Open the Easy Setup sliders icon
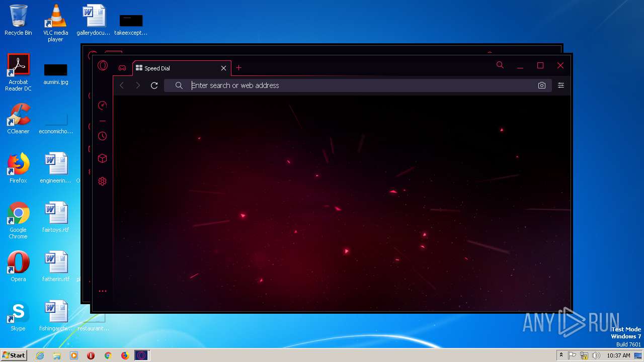Screen dimensions: 644x362 point(561,85)
